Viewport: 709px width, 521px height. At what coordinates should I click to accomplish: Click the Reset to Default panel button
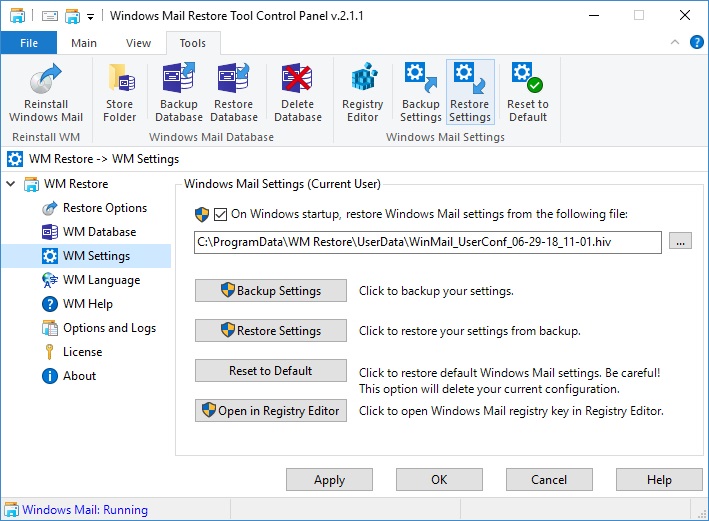point(271,371)
